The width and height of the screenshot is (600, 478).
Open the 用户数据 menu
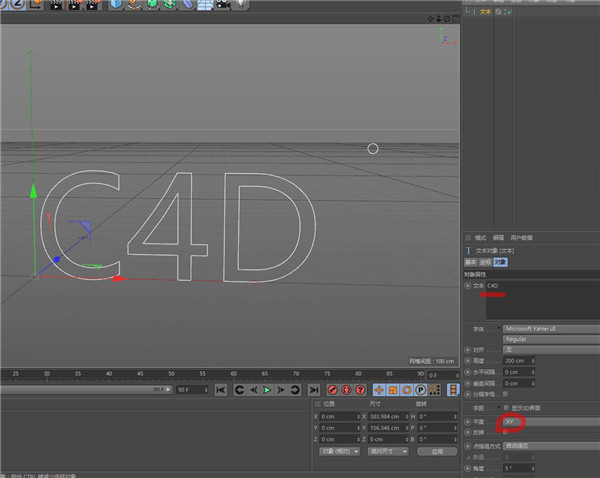click(x=521, y=238)
